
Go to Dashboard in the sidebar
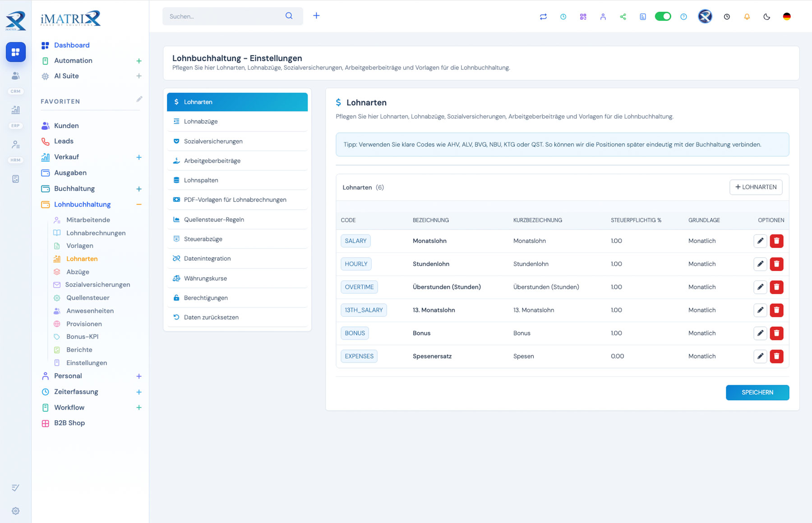(x=72, y=45)
